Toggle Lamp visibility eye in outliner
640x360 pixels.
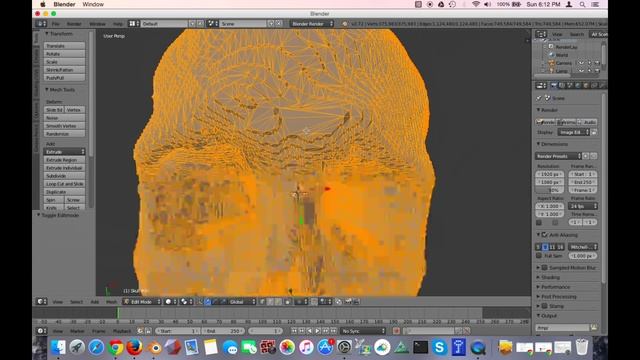(x=581, y=71)
